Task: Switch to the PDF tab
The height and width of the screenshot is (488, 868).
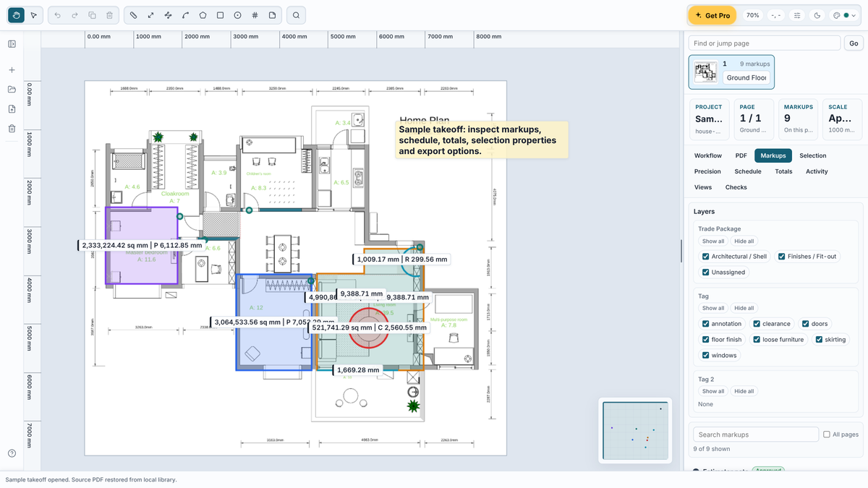Action: (x=741, y=155)
